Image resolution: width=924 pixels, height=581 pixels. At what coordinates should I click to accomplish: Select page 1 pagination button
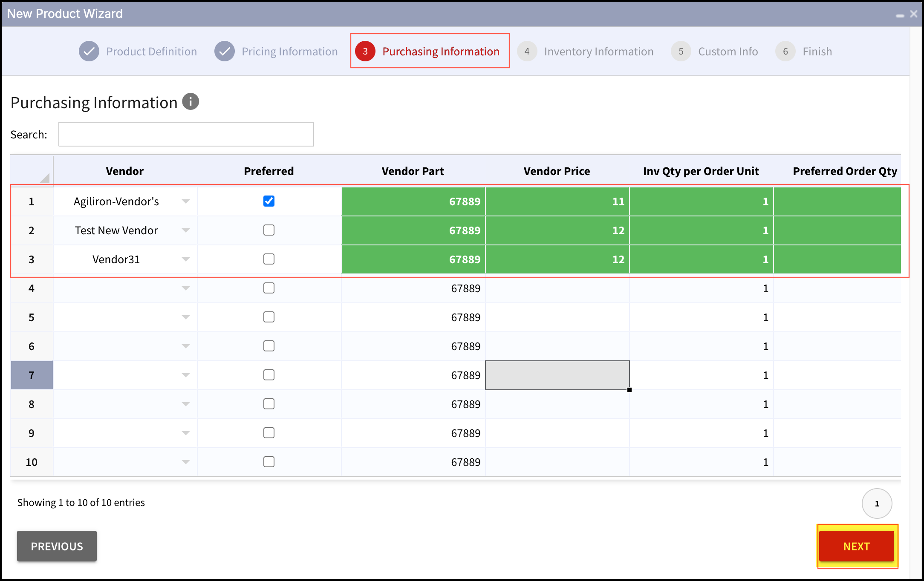(877, 503)
